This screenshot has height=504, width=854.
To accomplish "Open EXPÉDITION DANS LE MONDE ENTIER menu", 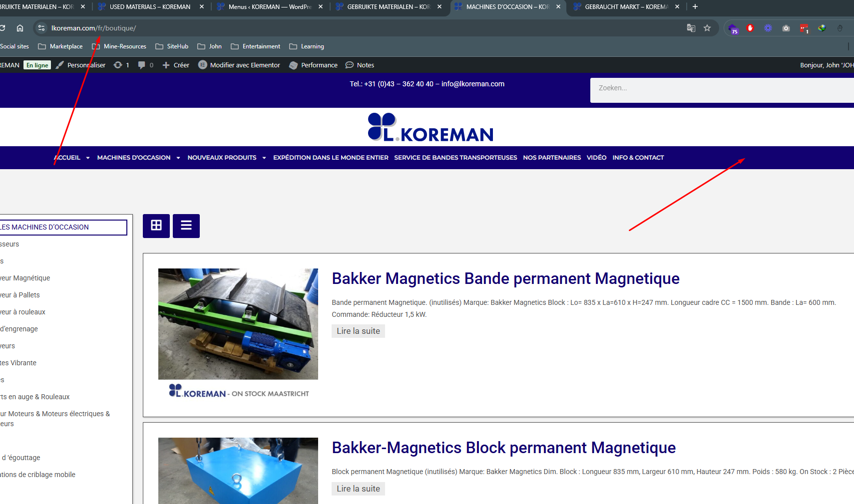I will (331, 158).
